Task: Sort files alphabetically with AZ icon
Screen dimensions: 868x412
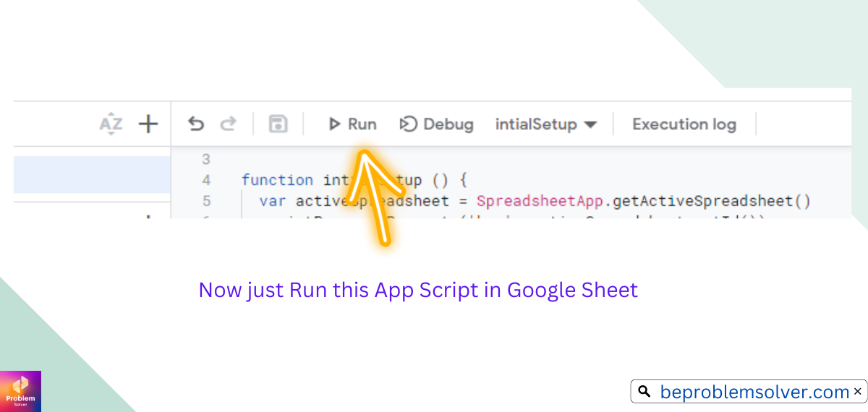Action: pyautogui.click(x=111, y=124)
